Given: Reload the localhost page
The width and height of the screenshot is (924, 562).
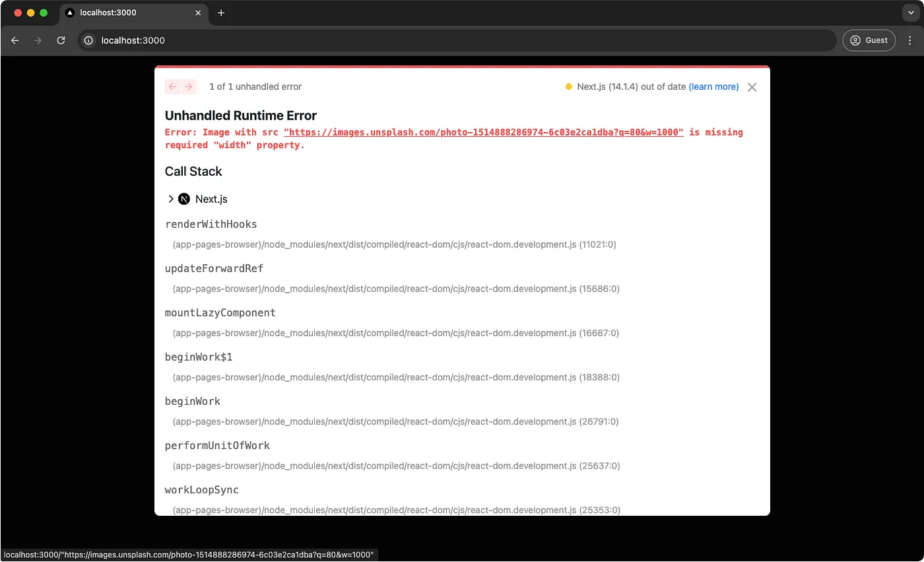Looking at the screenshot, I should click(61, 40).
